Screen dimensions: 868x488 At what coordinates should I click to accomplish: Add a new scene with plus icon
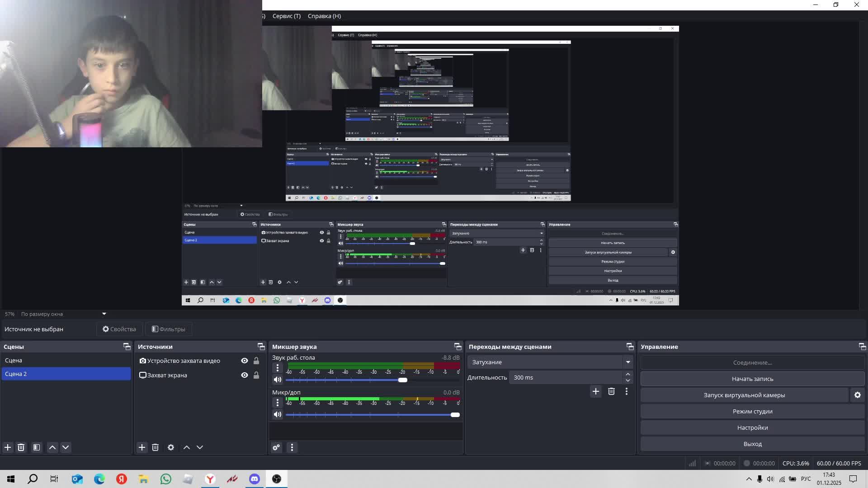pos(8,447)
